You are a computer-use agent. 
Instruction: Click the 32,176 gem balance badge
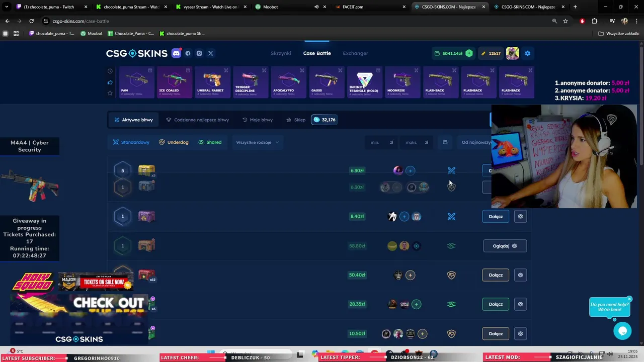click(x=325, y=120)
